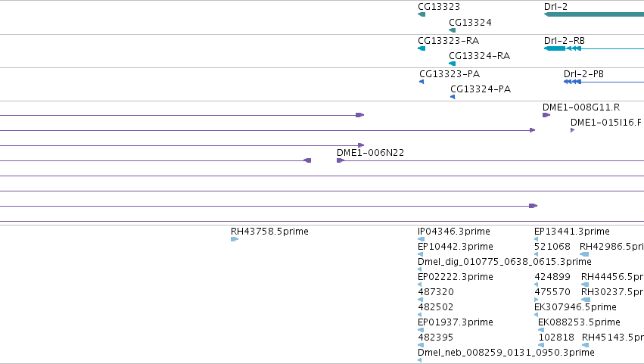Click the arrow glyph under EK088253.5prime
The image size is (644, 364).
(x=541, y=330)
